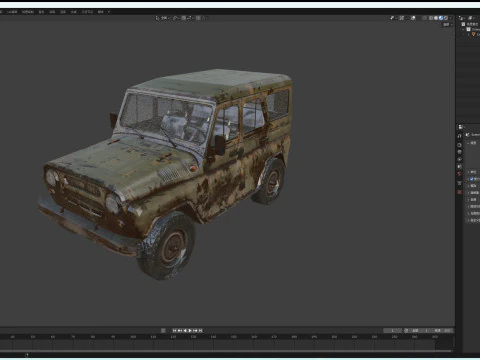Select the Collection row icon in outliner
This screenshot has height=360, width=480.
(468, 29)
